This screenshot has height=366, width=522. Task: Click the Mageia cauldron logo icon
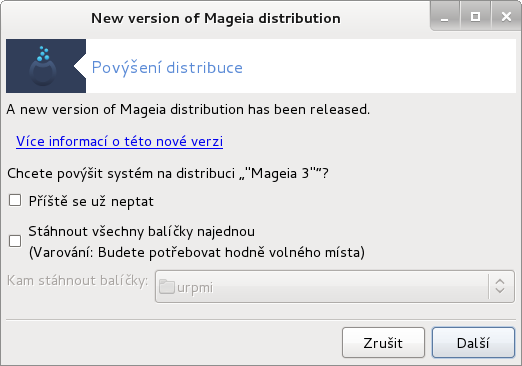pos(43,66)
